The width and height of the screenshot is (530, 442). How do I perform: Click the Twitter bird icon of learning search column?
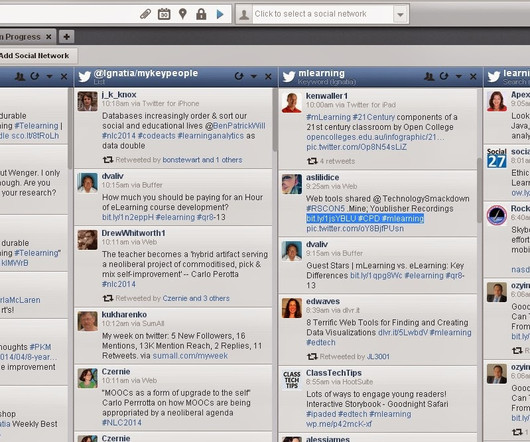pos(494,77)
